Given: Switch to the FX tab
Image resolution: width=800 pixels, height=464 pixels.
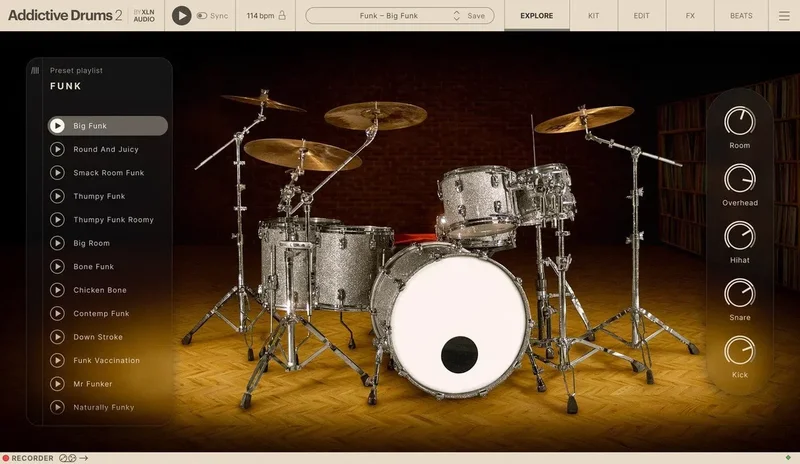Looking at the screenshot, I should (x=690, y=16).
